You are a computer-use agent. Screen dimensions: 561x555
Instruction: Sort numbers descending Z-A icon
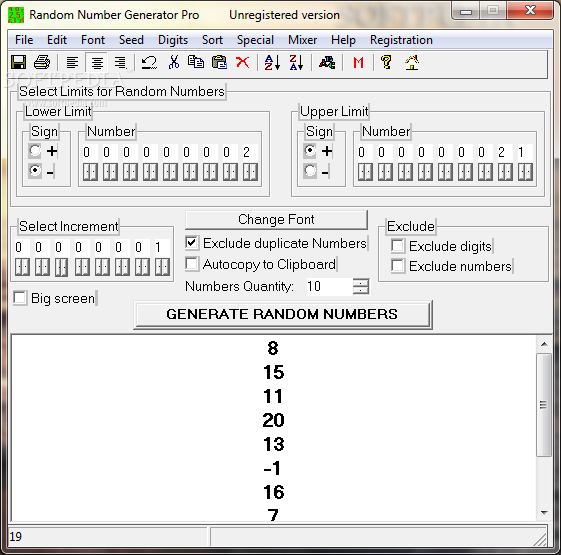point(297,63)
